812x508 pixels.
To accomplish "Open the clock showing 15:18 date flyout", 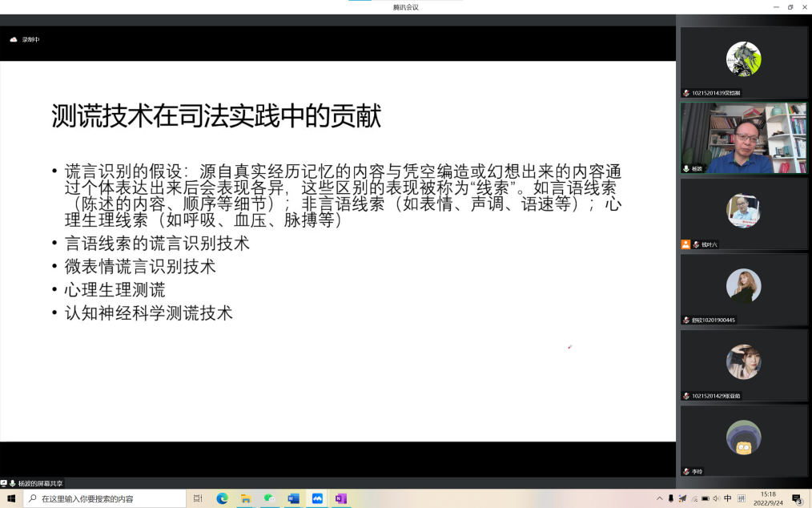I will point(767,498).
